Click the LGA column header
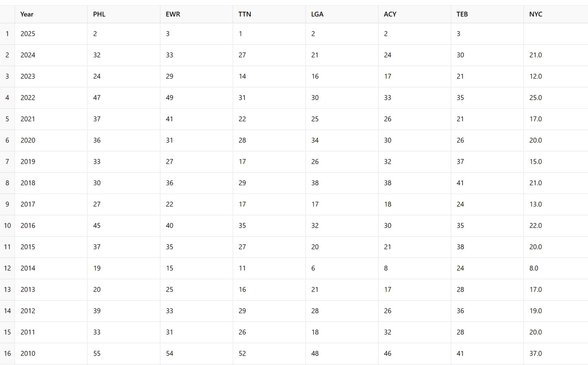This screenshot has width=588, height=365. pos(342,14)
